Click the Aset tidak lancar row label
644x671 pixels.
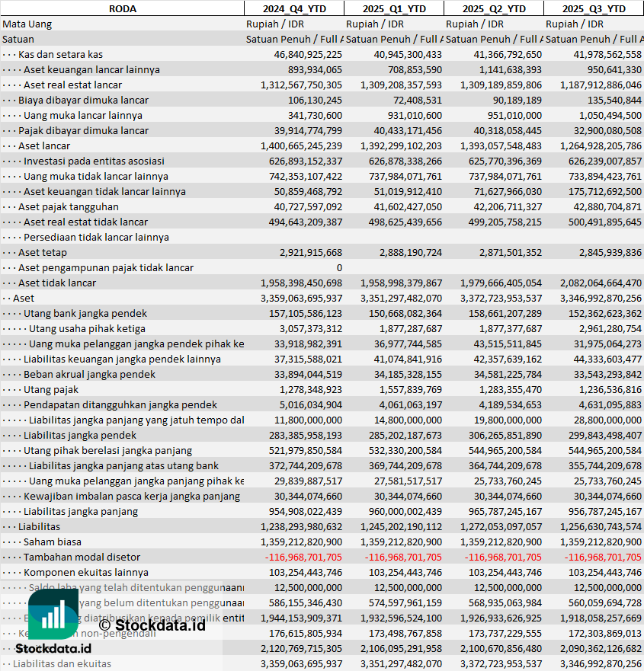click(57, 283)
